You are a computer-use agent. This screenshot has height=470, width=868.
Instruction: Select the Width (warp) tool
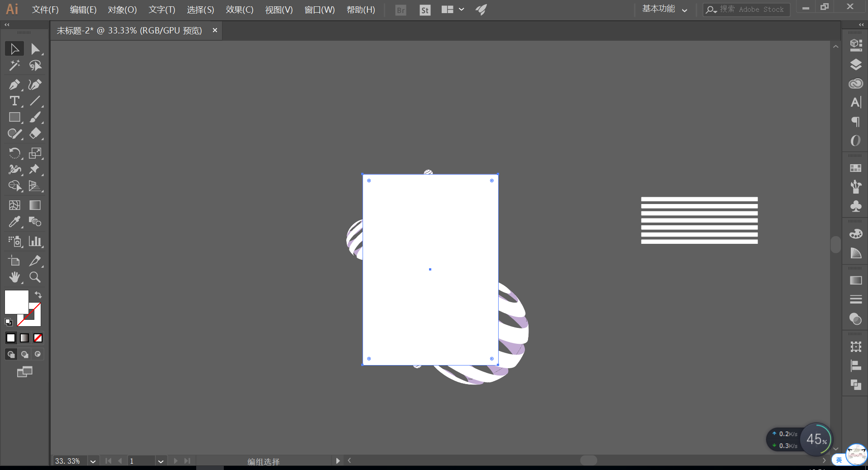tap(14, 169)
